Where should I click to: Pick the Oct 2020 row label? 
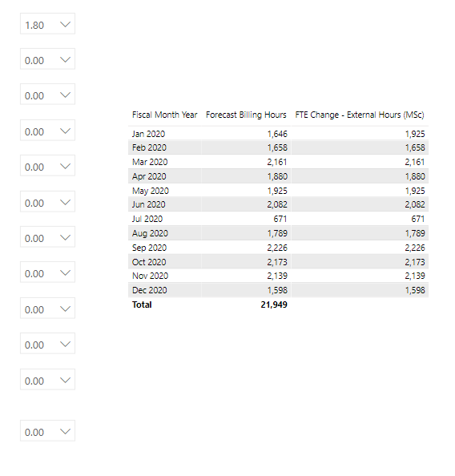[149, 262]
